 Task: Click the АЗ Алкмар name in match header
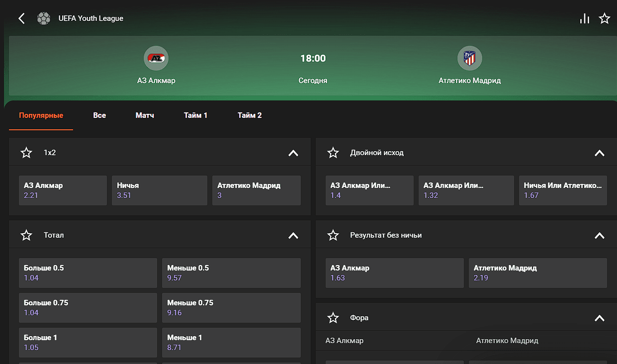point(157,81)
